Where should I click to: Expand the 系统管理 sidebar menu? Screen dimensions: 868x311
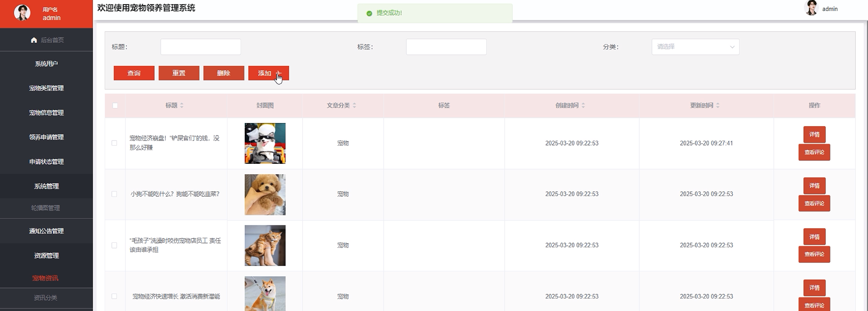point(47,186)
